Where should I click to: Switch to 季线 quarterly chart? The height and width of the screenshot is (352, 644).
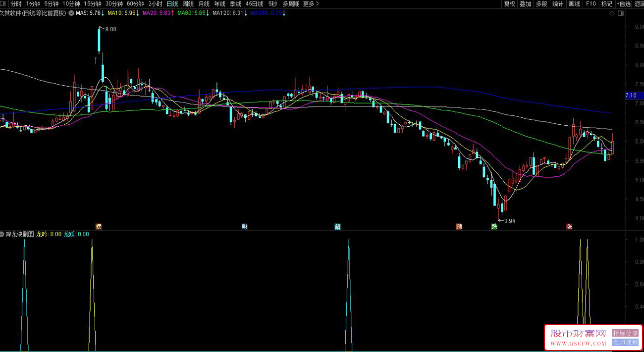point(235,3)
